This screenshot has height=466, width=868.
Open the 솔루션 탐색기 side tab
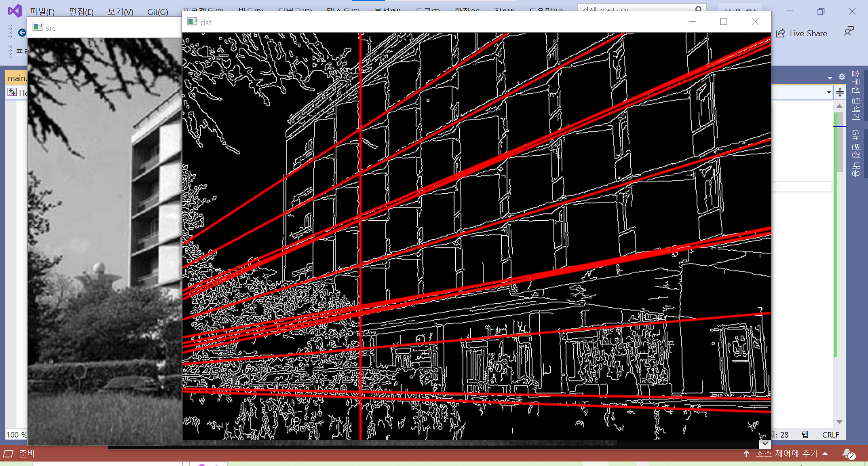click(x=855, y=95)
